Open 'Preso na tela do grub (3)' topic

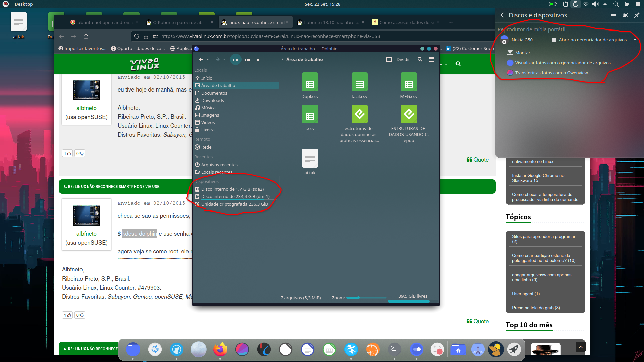[x=536, y=308]
